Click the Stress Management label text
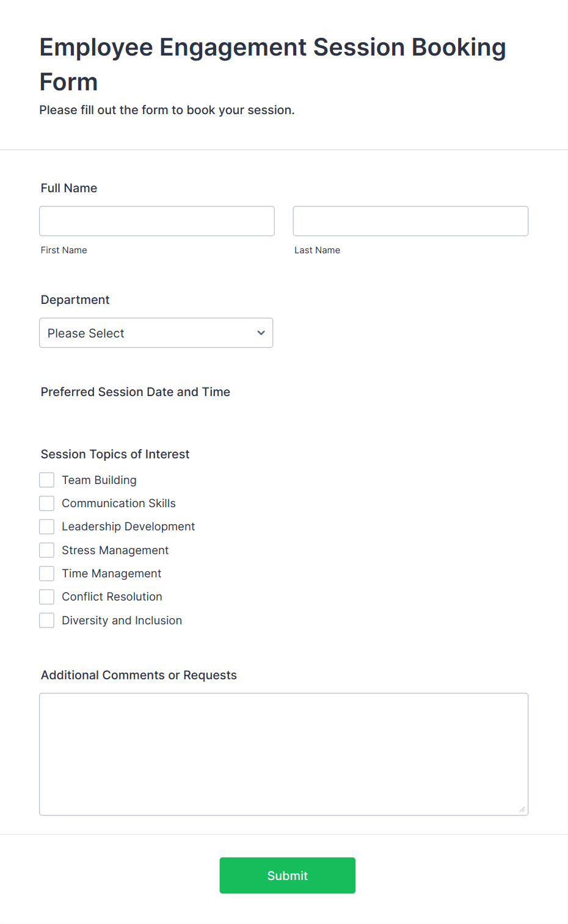Screen dimensions: 568x924 (115, 550)
